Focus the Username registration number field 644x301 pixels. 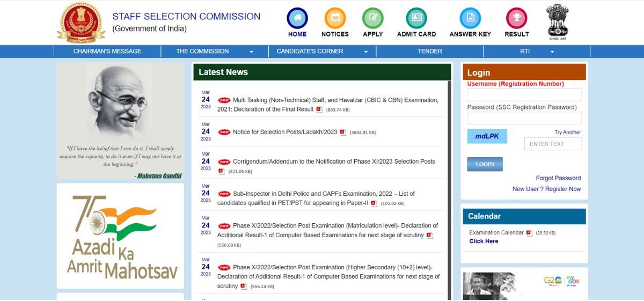click(x=524, y=95)
